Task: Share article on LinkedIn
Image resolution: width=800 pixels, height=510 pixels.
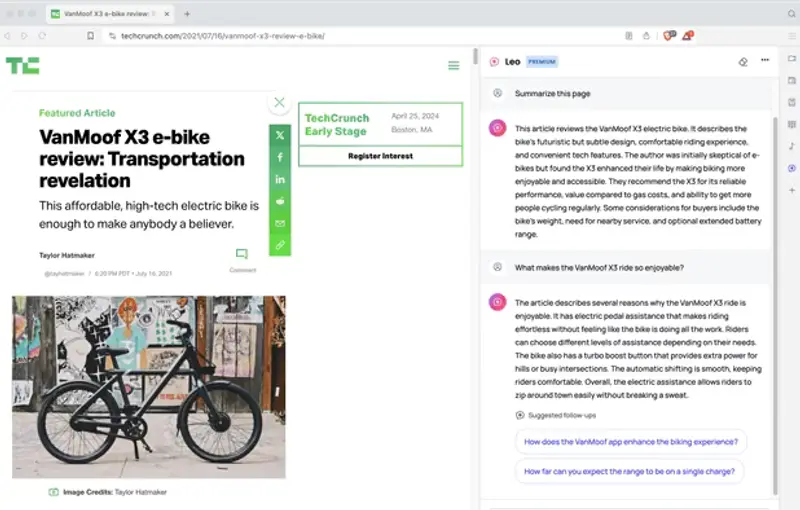Action: 280,180
